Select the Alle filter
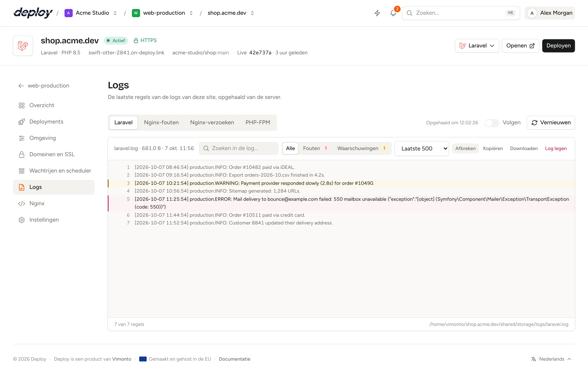Viewport: 588px width, 368px height. [290, 148]
